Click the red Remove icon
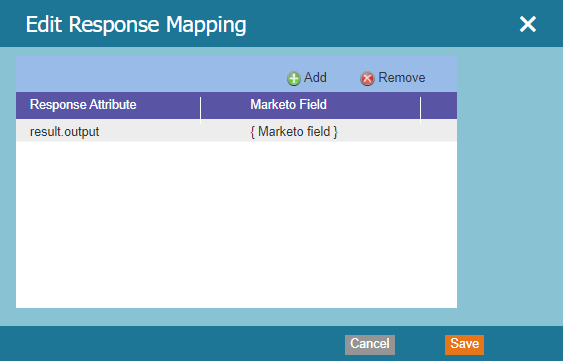 [x=367, y=79]
